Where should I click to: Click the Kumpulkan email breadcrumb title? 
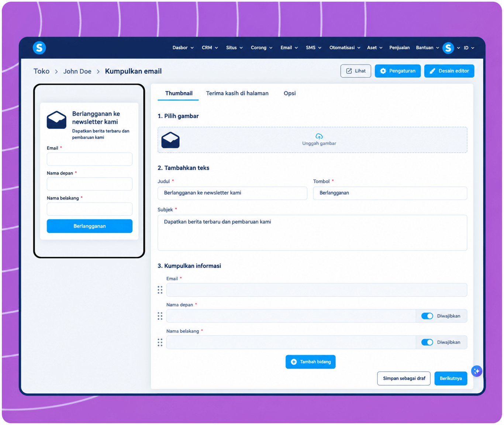(x=133, y=71)
